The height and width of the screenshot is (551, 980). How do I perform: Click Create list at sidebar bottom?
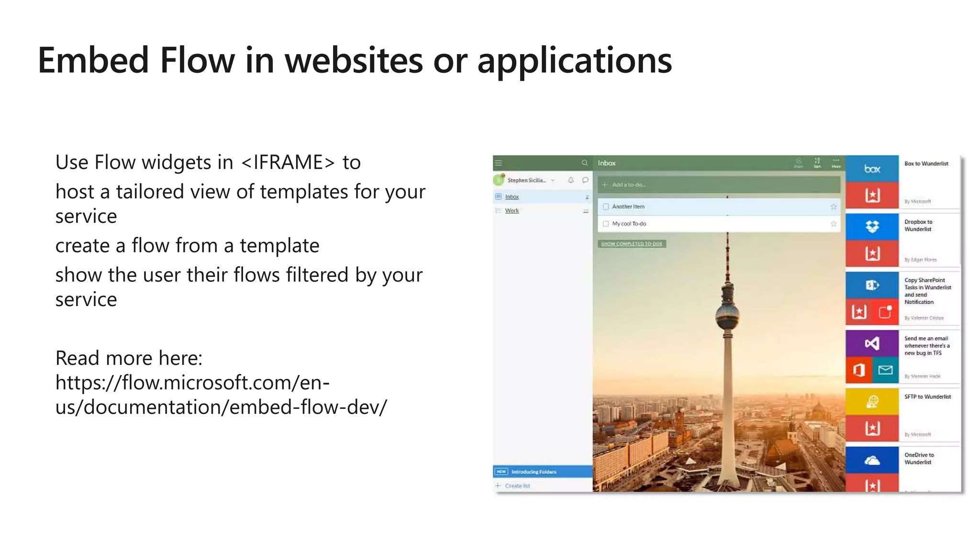tap(517, 486)
